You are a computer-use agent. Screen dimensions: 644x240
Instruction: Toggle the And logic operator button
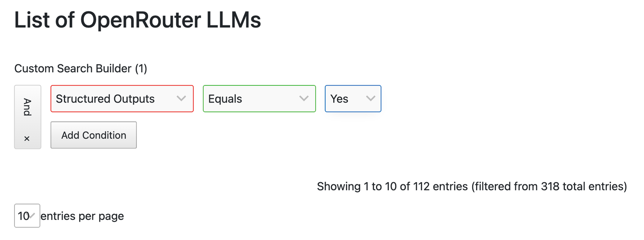pyautogui.click(x=27, y=107)
